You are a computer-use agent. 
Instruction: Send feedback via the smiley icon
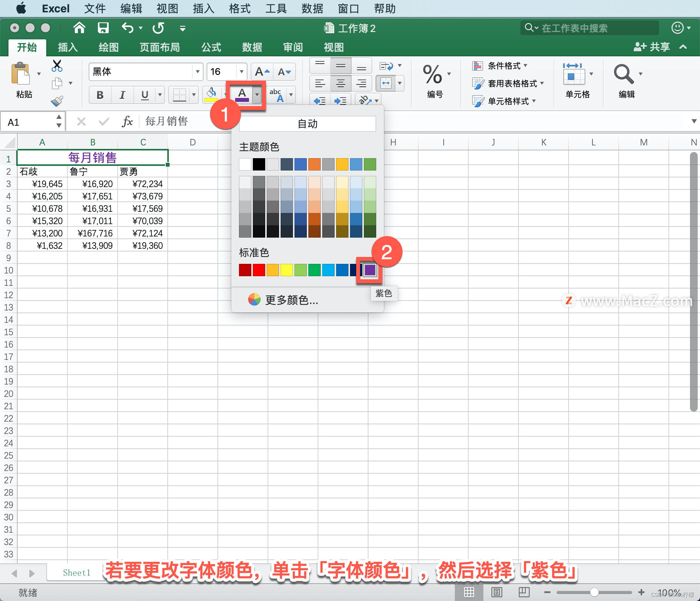click(x=678, y=28)
